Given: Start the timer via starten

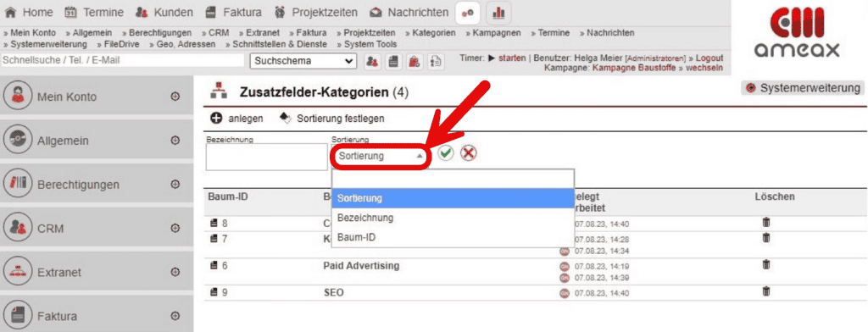Looking at the screenshot, I should coord(512,58).
